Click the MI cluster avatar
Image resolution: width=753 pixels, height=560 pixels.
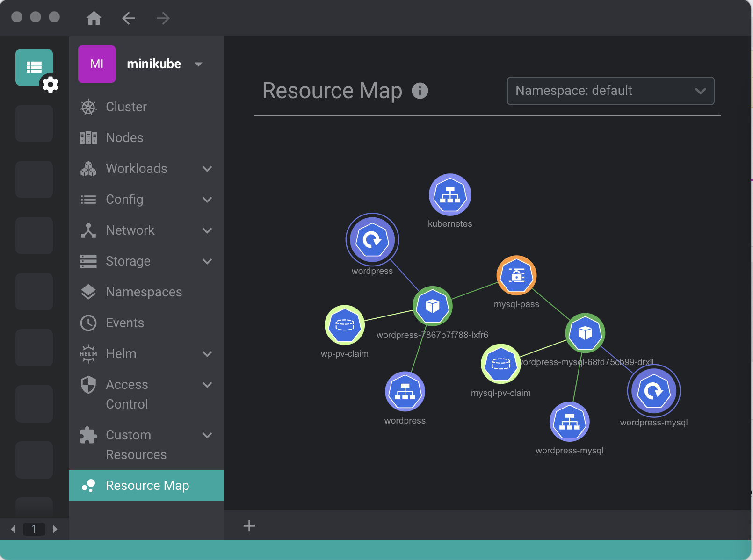click(97, 64)
